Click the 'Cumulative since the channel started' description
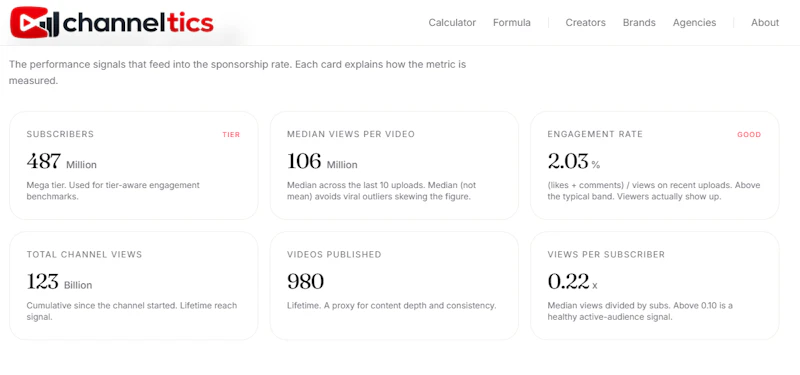The image size is (800, 375). pyautogui.click(x=132, y=311)
